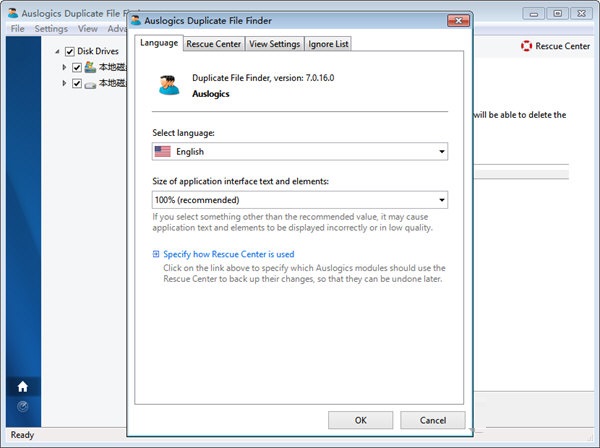Viewport: 600px width, 448px height.
Task: Open the Settings menu
Action: tap(51, 29)
